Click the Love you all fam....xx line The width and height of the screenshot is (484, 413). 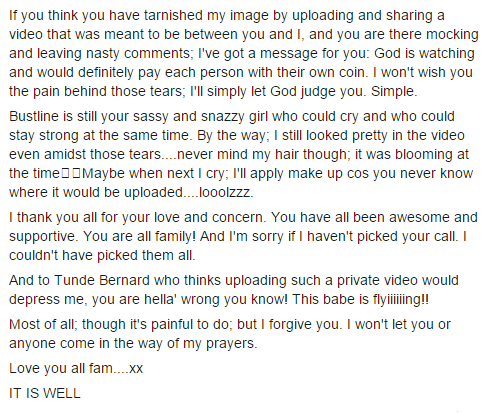pos(76,368)
